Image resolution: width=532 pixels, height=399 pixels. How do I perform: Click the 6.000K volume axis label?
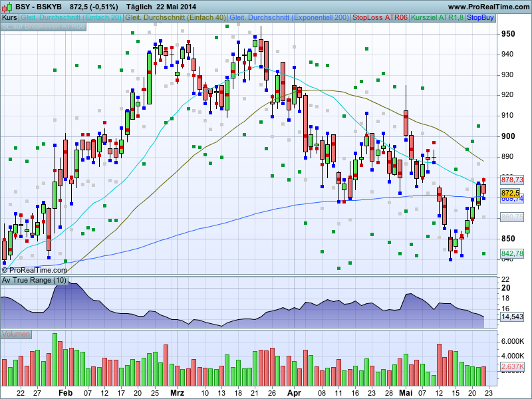point(513,341)
